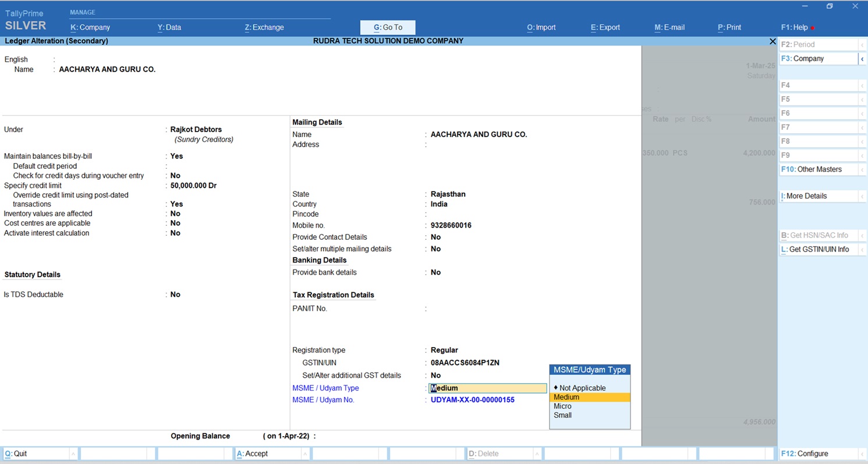Toggle Maintain balances bill-by-bill Yes value
868x464 pixels.
176,156
